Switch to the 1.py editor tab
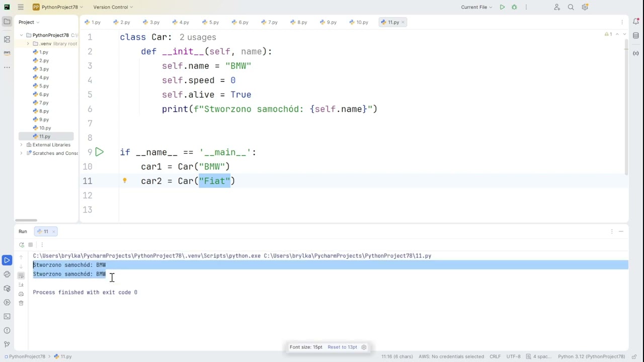The width and height of the screenshot is (644, 362). tap(93, 22)
